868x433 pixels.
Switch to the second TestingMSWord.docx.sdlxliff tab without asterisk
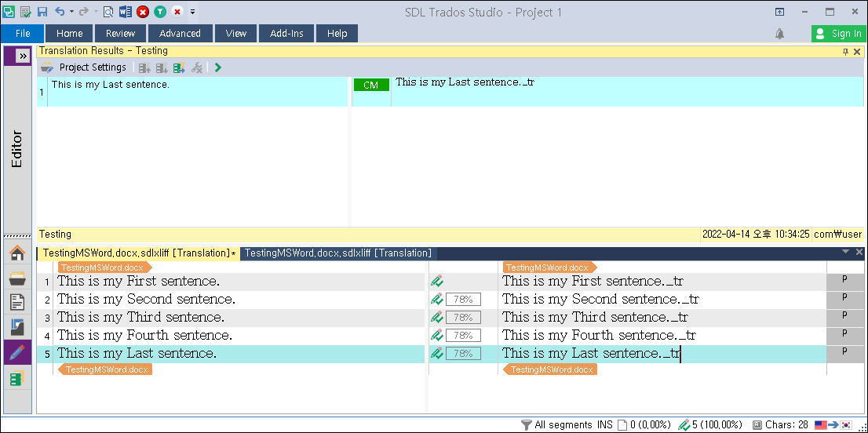[338, 253]
